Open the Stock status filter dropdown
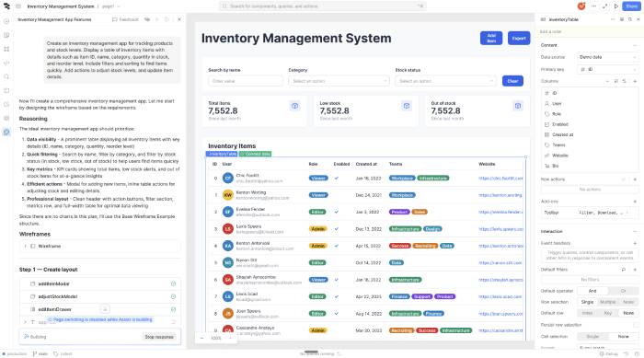The image size is (644, 358). click(x=445, y=81)
